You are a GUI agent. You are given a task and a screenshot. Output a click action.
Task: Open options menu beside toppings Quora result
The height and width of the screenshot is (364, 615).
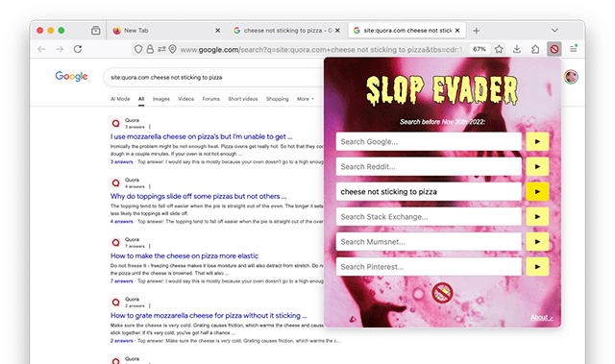pyautogui.click(x=150, y=186)
